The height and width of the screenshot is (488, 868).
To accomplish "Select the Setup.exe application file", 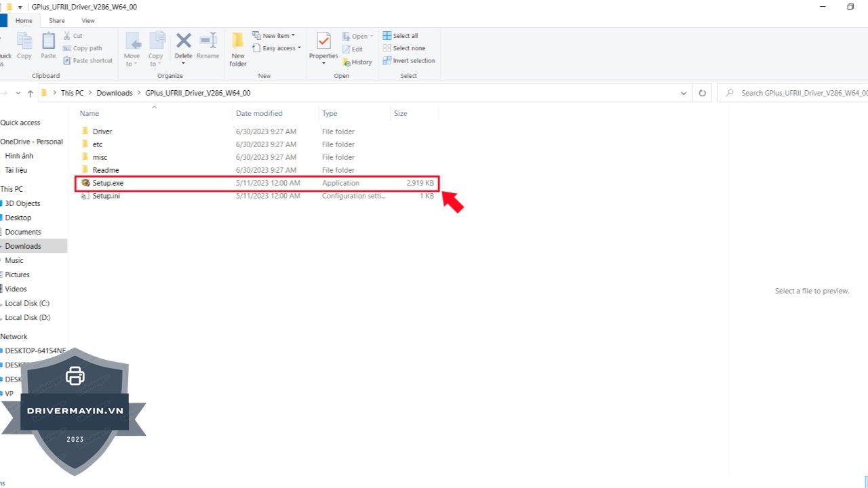I will (x=108, y=183).
